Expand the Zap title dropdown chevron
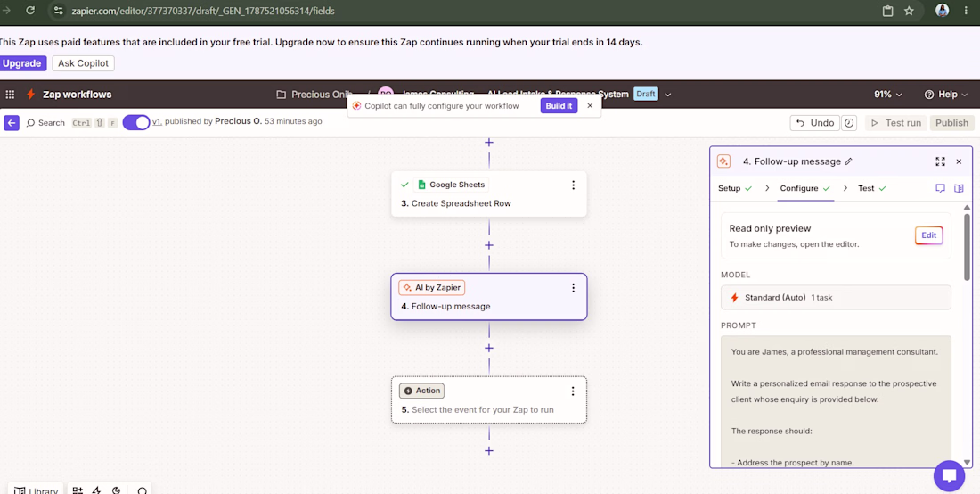 click(667, 95)
